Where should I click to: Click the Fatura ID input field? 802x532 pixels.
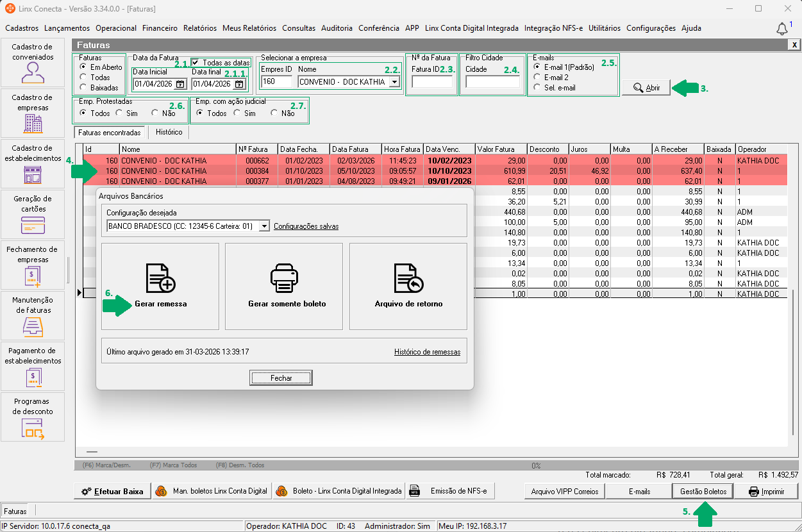click(431, 82)
